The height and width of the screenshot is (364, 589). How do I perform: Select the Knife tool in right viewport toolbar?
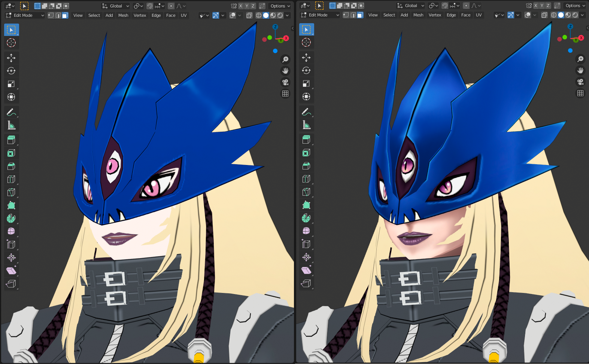(306, 192)
